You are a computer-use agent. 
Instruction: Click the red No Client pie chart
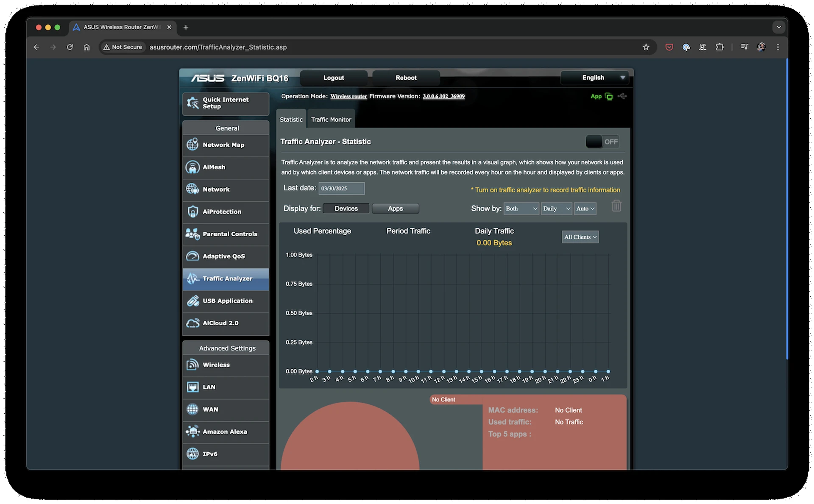(350, 437)
